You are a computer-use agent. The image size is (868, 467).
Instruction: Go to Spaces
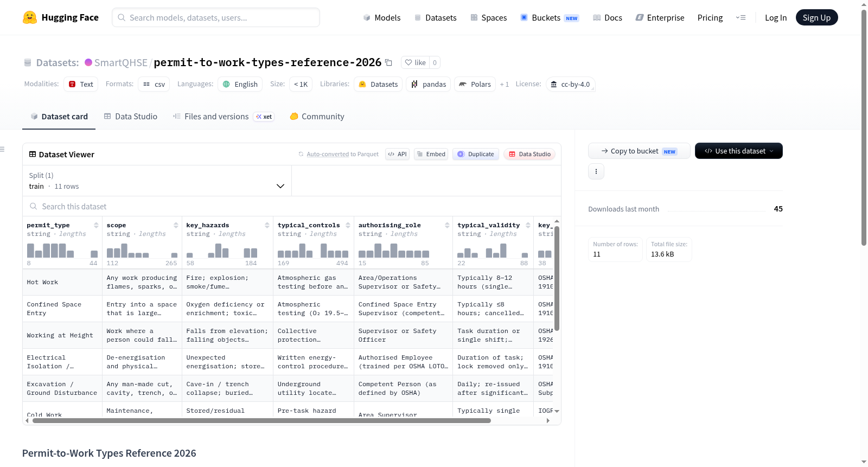tap(488, 17)
